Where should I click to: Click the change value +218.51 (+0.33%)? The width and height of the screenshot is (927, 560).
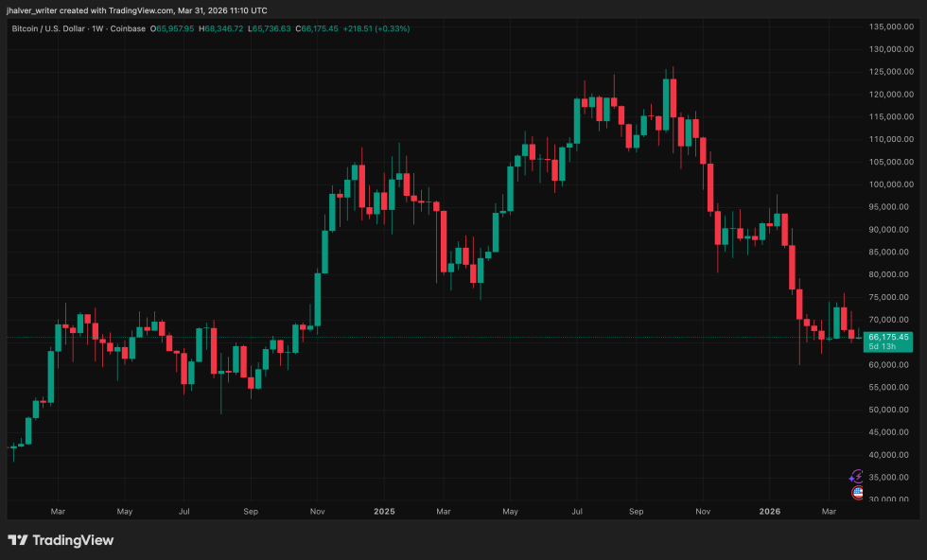(x=378, y=29)
